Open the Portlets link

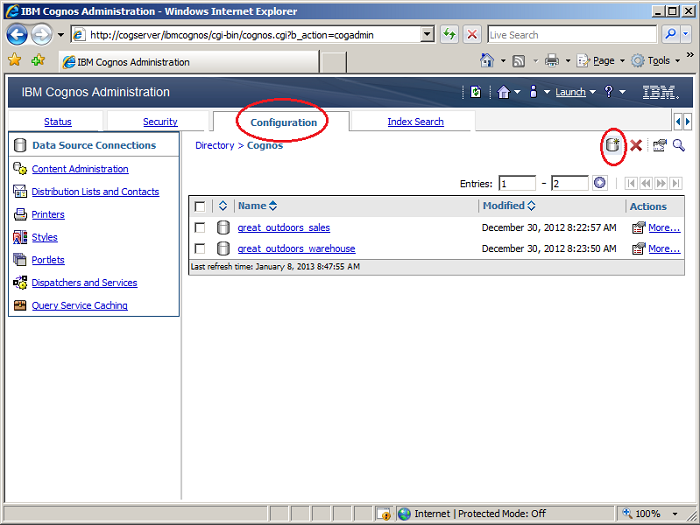48,260
